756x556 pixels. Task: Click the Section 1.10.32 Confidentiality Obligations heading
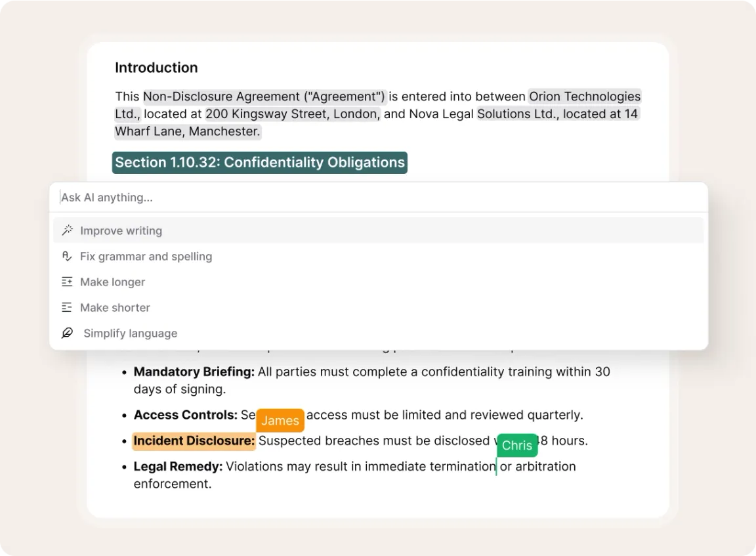(x=260, y=162)
